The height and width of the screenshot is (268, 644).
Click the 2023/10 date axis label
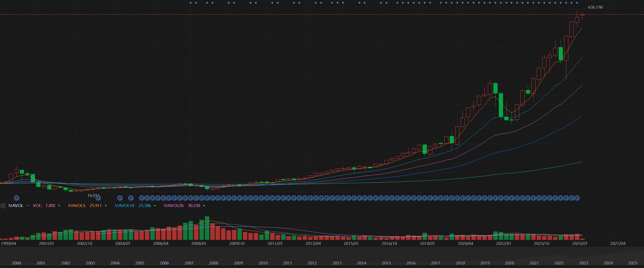[x=541, y=243]
